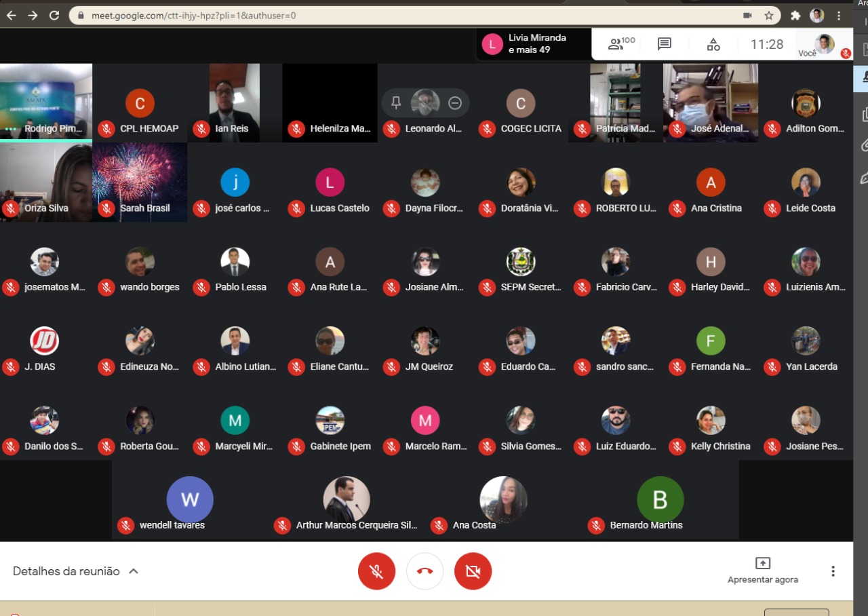868x616 pixels.
Task: Click Sarah Brasil fireworks tile
Action: (140, 182)
